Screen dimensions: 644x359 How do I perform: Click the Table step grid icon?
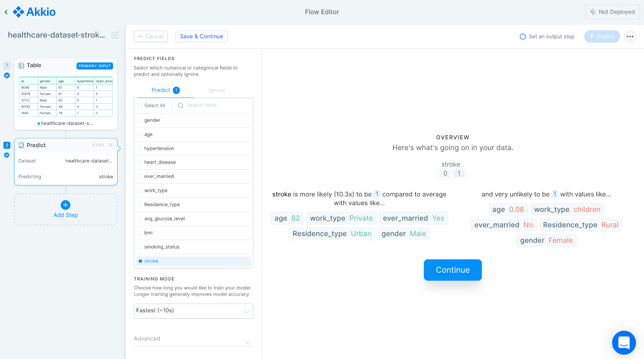pyautogui.click(x=21, y=66)
